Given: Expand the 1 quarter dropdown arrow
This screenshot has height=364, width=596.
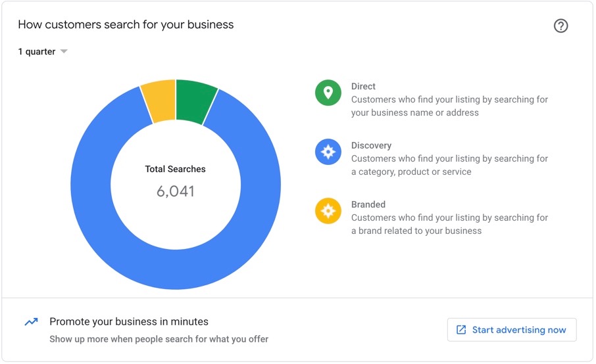Looking at the screenshot, I should click(x=64, y=51).
